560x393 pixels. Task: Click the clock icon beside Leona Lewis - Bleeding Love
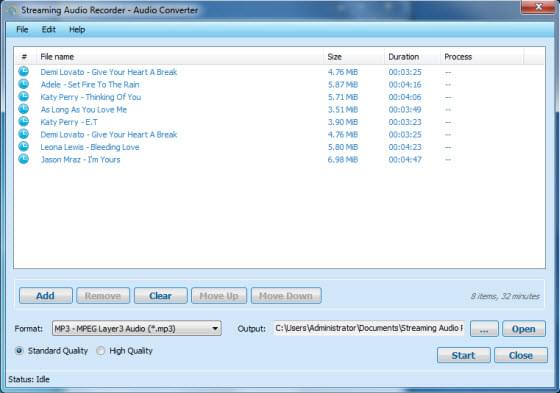[x=24, y=146]
